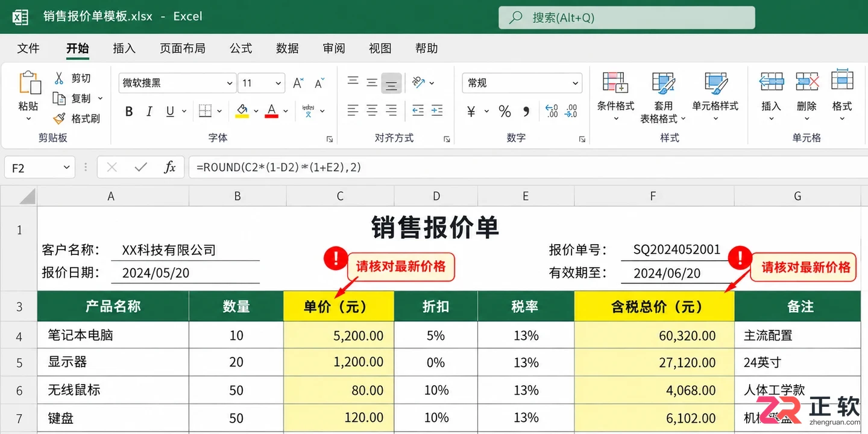Decrease font size with smaller A
This screenshot has width=868, height=434.
(319, 83)
